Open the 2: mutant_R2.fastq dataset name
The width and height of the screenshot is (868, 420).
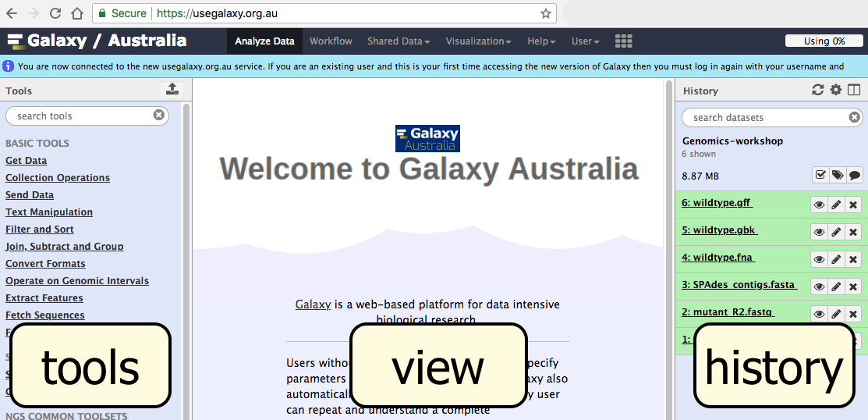pos(728,312)
